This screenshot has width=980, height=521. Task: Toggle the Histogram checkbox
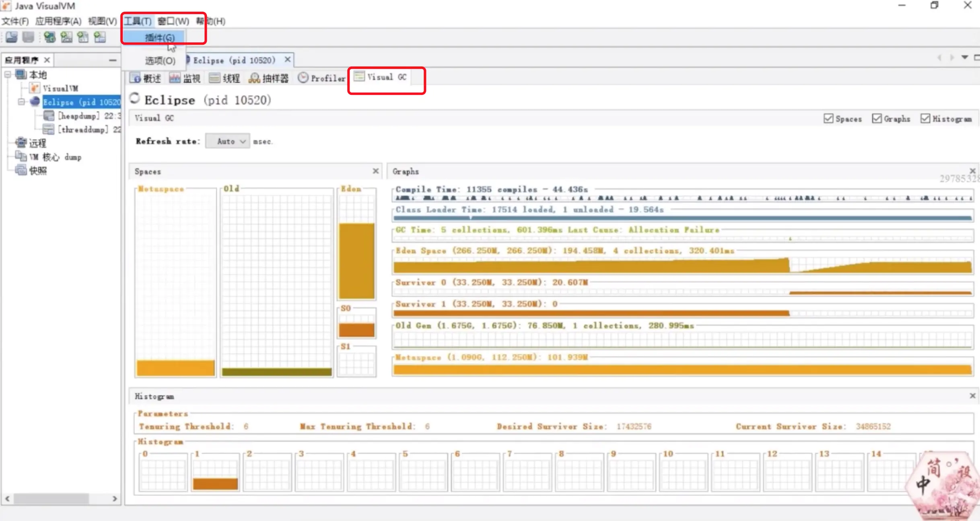coord(925,119)
